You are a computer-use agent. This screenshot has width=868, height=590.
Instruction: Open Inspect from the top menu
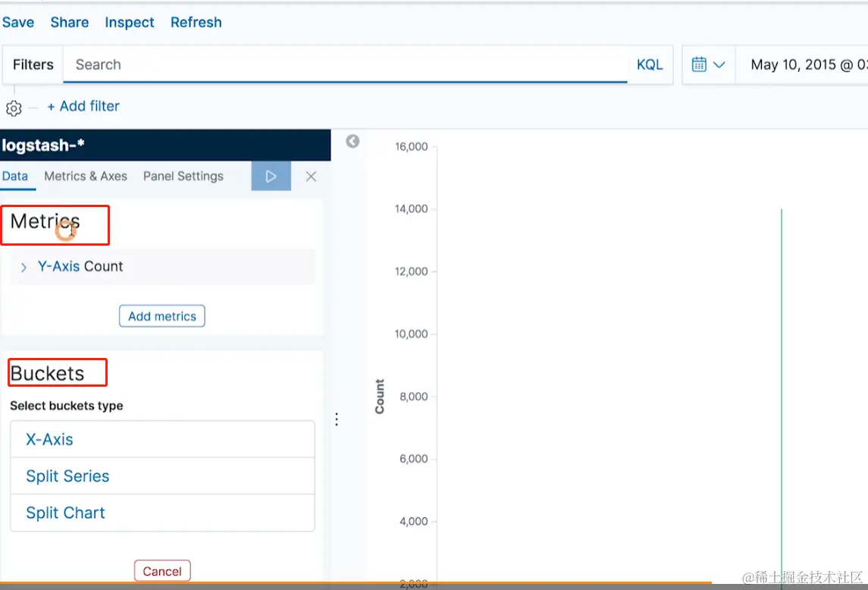130,23
